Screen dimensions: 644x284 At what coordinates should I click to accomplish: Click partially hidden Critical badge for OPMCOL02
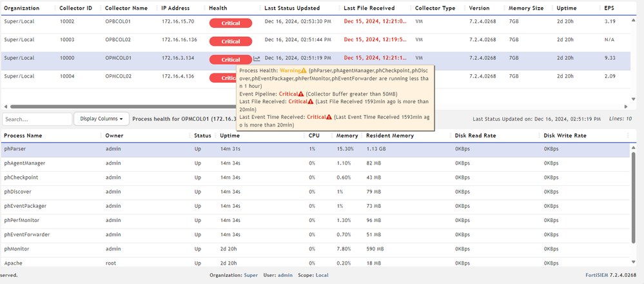tap(222, 77)
